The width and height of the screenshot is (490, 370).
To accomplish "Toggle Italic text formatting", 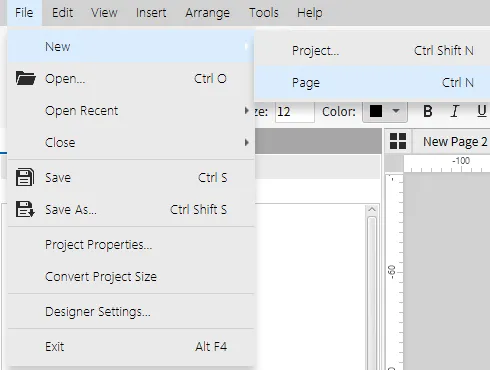I will pyautogui.click(x=455, y=111).
